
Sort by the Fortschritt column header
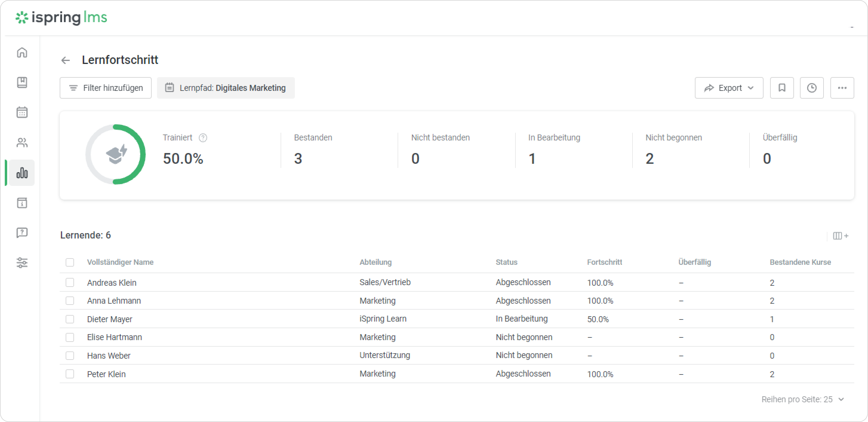(604, 262)
